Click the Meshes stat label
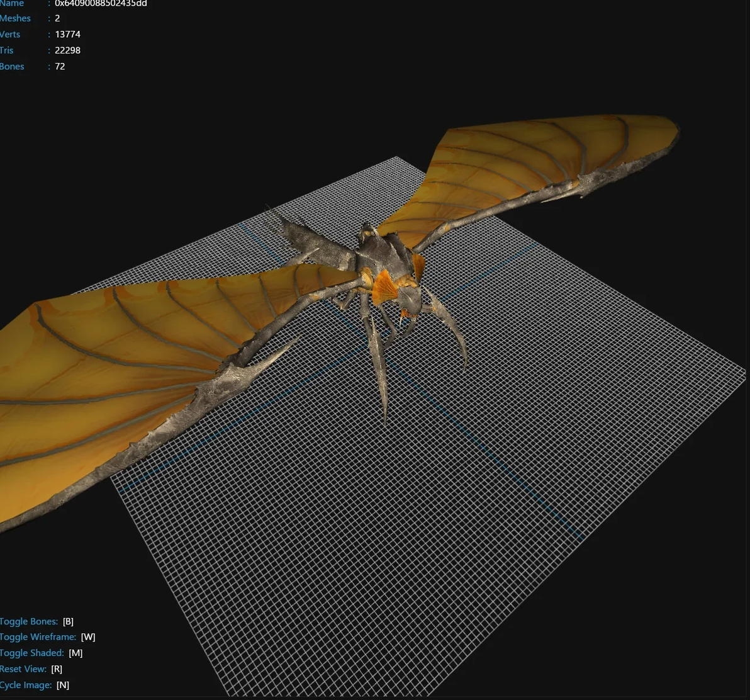 (15, 18)
